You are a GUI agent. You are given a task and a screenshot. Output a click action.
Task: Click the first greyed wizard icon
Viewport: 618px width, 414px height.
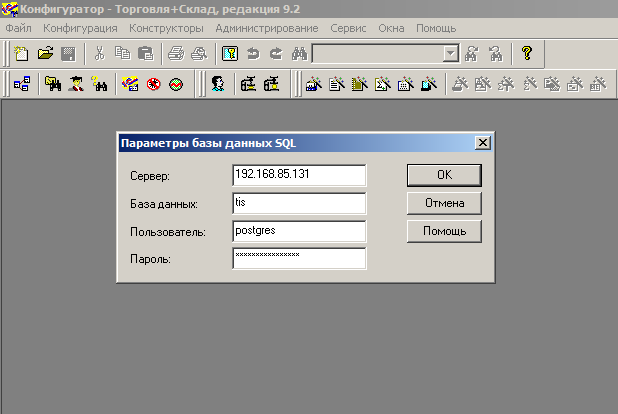[x=460, y=84]
